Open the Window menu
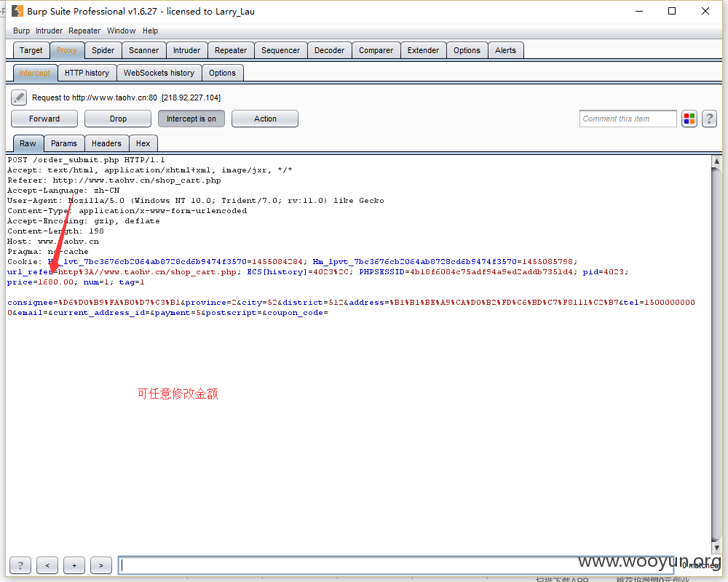The image size is (728, 582). tap(121, 31)
